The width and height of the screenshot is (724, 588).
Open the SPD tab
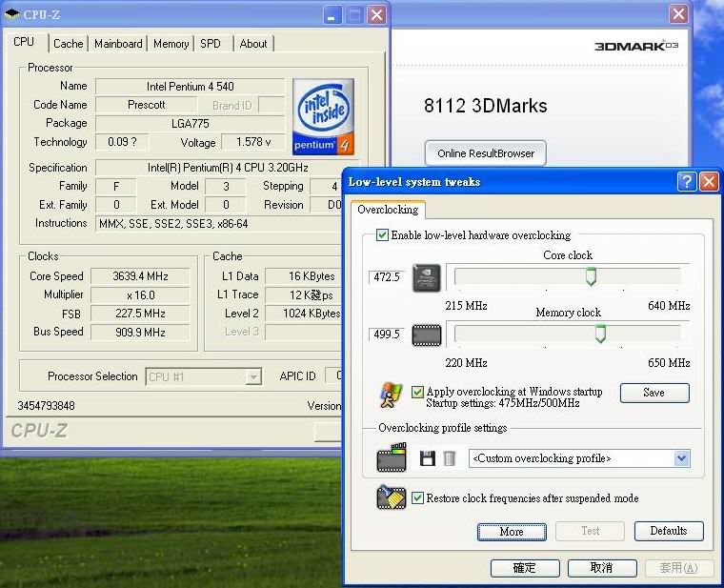(x=211, y=44)
